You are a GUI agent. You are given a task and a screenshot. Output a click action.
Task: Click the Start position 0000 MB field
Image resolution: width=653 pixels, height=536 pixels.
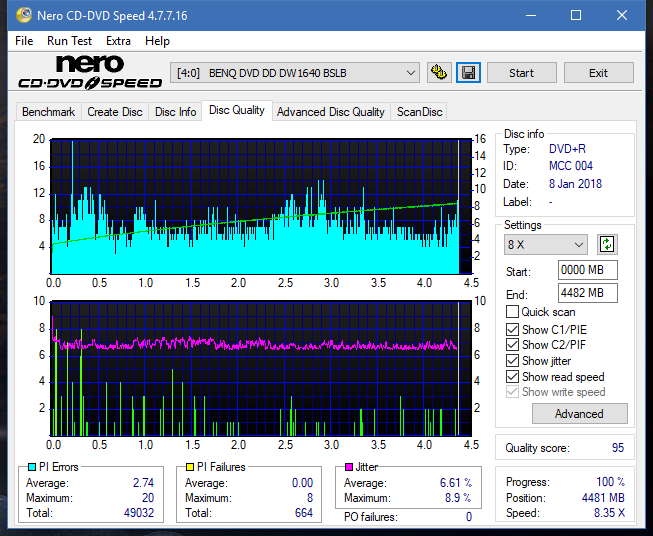[588, 270]
